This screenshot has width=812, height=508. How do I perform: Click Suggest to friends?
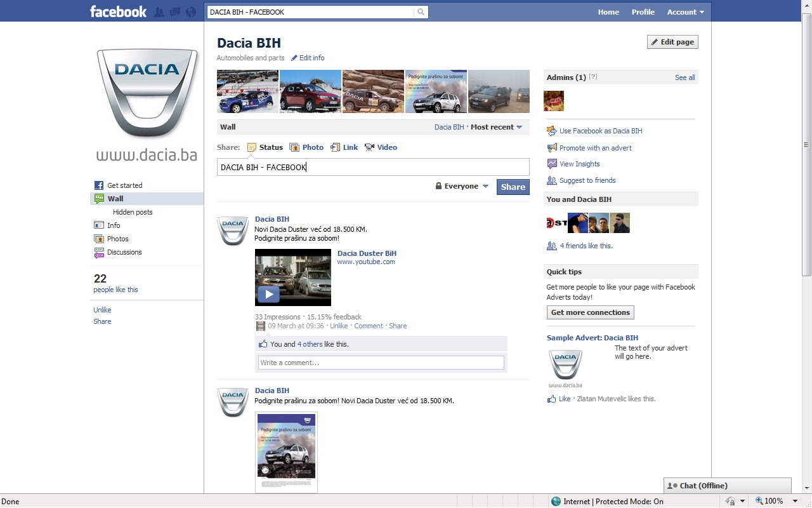click(587, 180)
